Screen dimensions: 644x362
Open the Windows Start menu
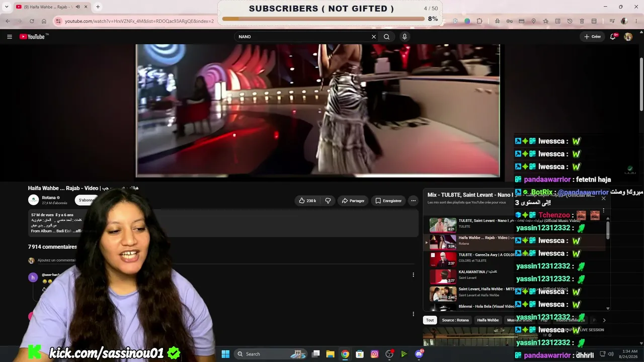(225, 354)
